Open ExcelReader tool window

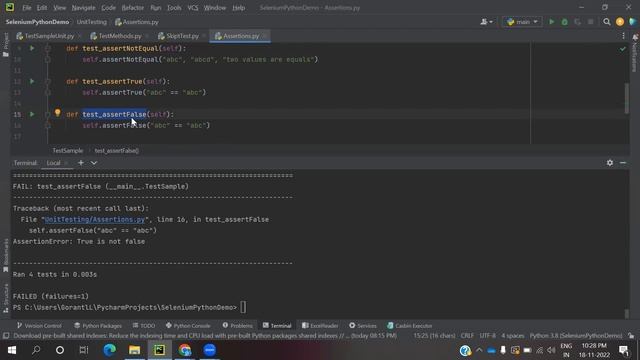tap(320, 326)
